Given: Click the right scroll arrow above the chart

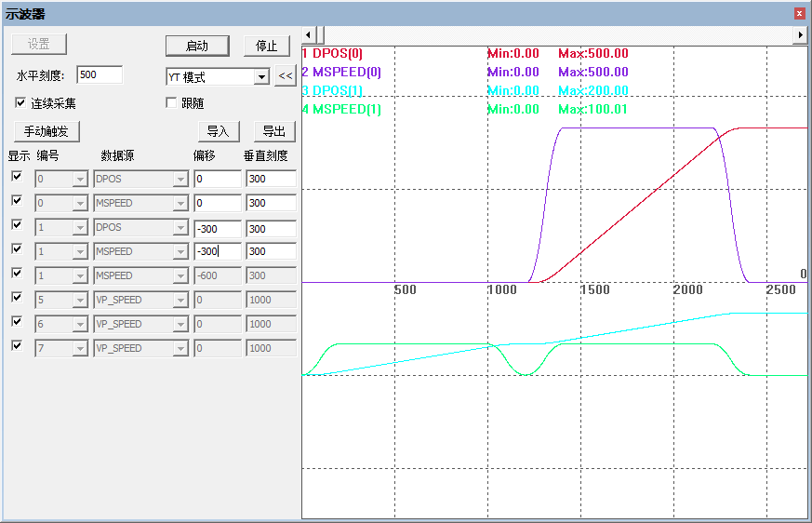Looking at the screenshot, I should click(x=799, y=34).
